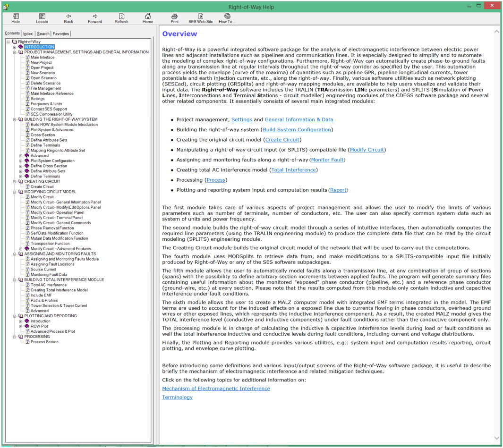Go to the Home page icon
Image resolution: width=503 pixels, height=448 pixels.
coord(148,18)
